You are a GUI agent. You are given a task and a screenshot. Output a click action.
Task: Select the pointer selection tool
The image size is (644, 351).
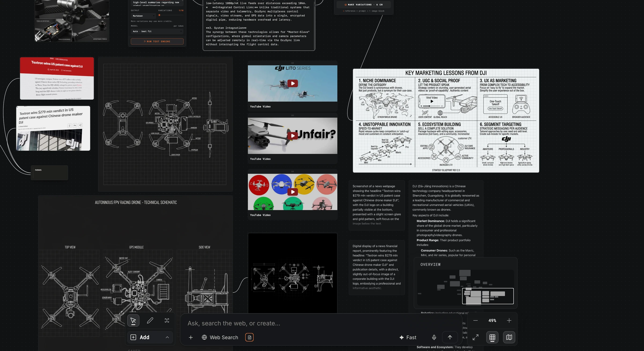pyautogui.click(x=133, y=320)
